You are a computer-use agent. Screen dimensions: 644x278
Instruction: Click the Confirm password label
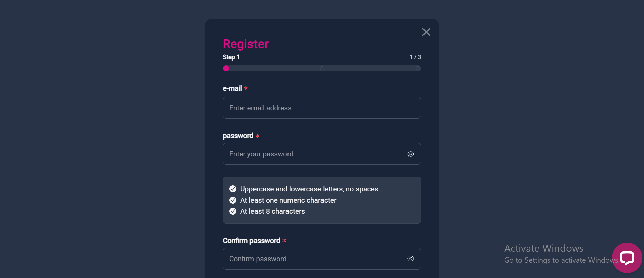coord(251,241)
